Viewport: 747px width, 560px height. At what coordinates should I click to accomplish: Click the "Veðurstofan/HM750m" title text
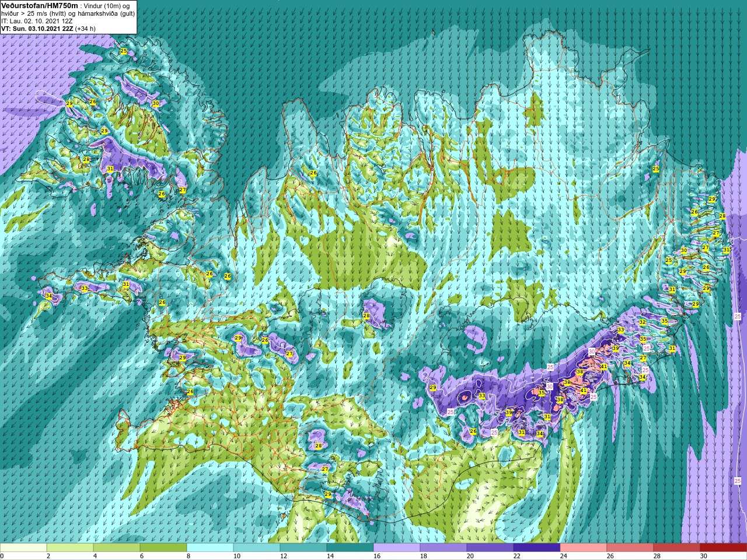[x=39, y=5]
